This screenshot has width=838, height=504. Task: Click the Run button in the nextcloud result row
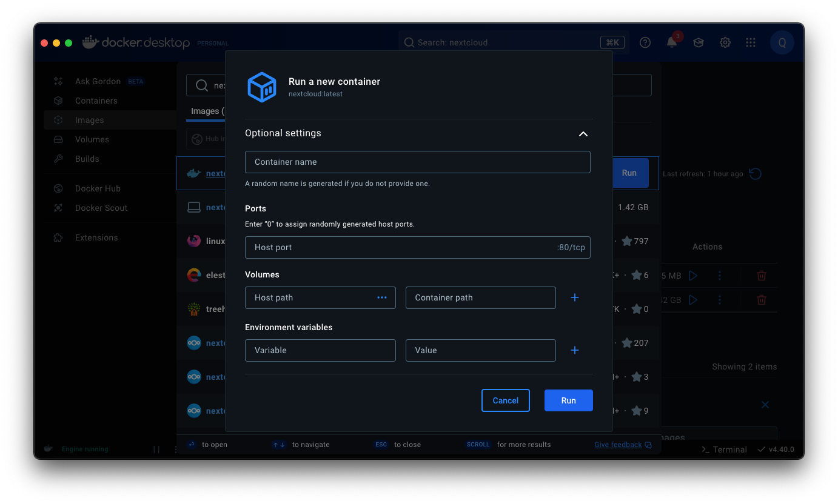click(629, 173)
